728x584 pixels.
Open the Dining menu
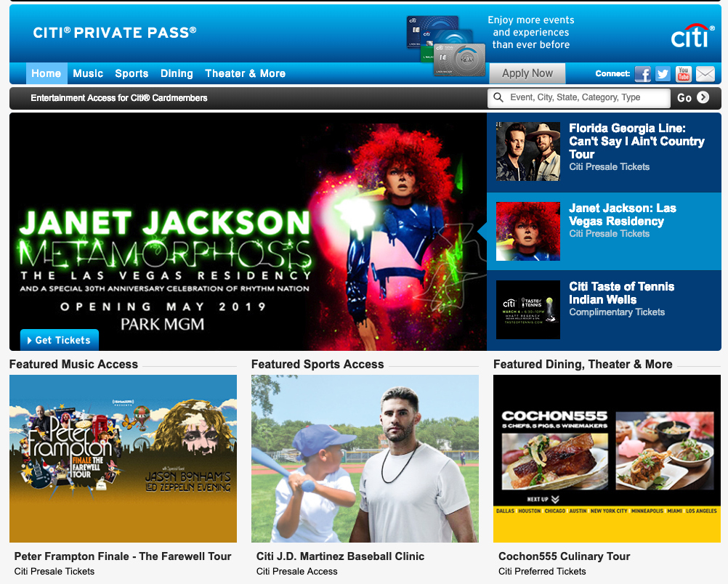(177, 73)
